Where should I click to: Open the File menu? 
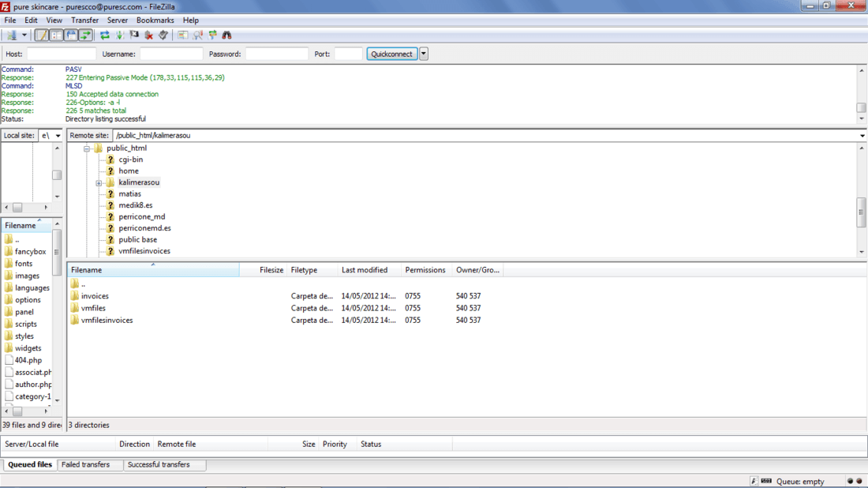coord(10,20)
